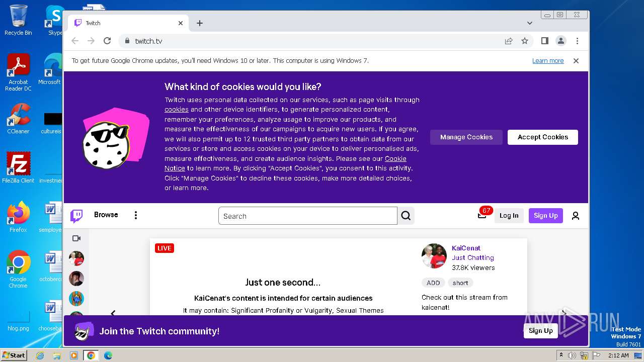Click the Sign Up button in header
The width and height of the screenshot is (644, 362).
546,216
